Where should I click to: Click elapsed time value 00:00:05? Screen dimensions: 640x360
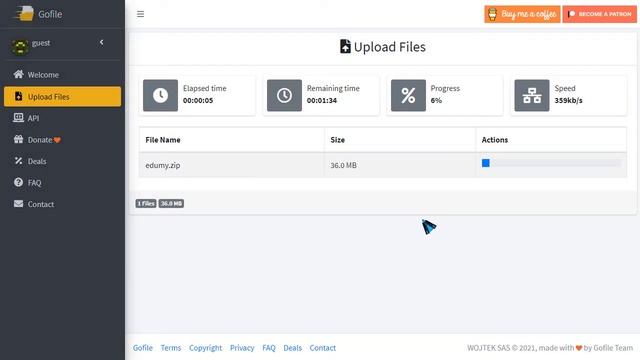pos(198,100)
